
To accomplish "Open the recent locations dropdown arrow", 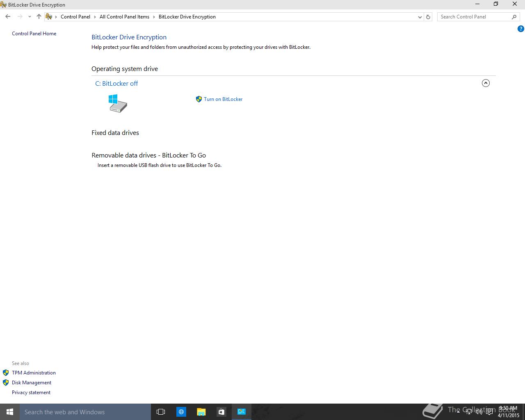I will tap(30, 17).
